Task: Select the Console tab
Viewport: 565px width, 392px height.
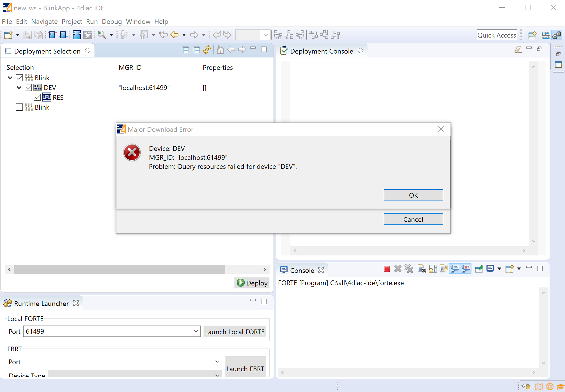Action: point(302,270)
